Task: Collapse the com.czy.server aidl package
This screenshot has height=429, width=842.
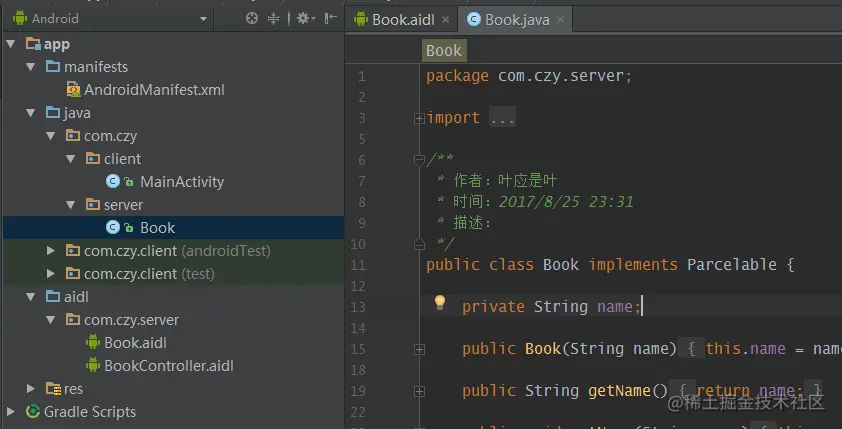Action: (50, 319)
